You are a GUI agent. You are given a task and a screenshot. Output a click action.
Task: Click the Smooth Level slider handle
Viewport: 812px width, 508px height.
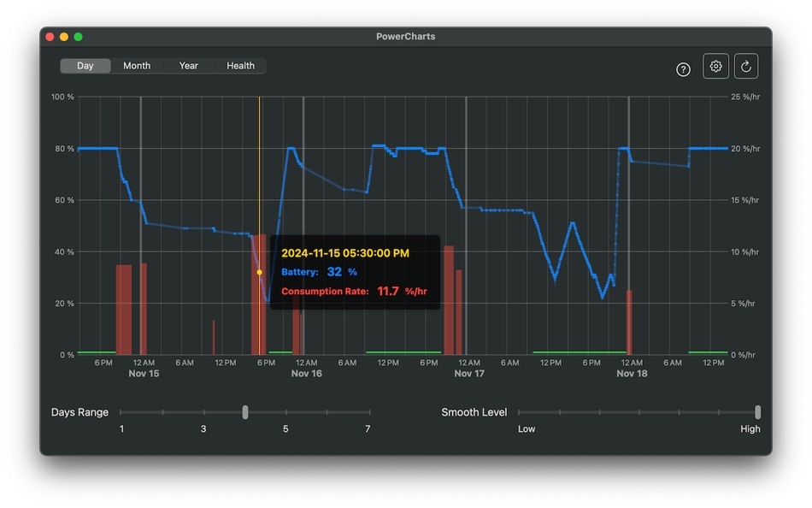[758, 412]
